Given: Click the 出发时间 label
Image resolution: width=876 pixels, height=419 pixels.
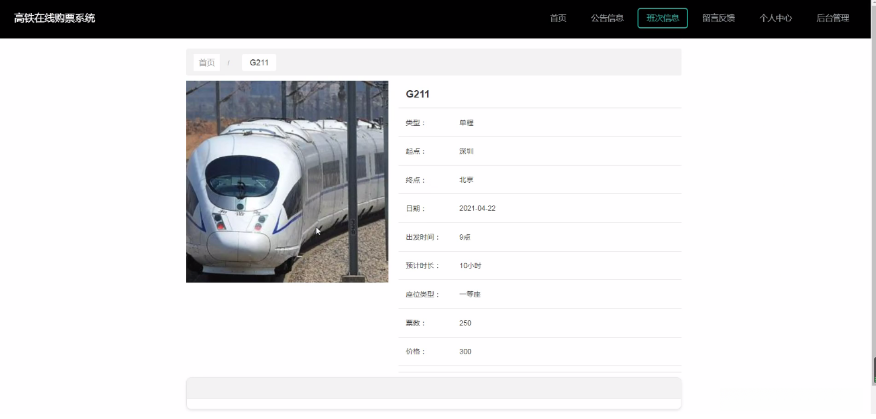Looking at the screenshot, I should 422,237.
